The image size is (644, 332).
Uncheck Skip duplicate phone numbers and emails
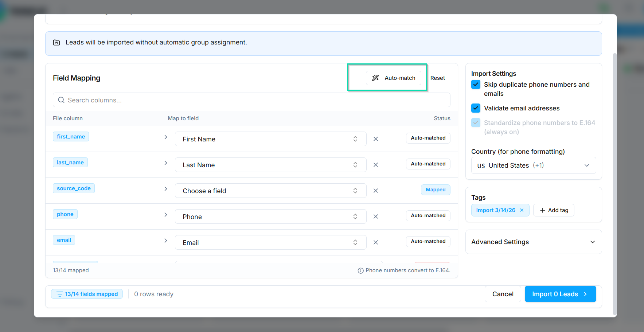(x=476, y=85)
